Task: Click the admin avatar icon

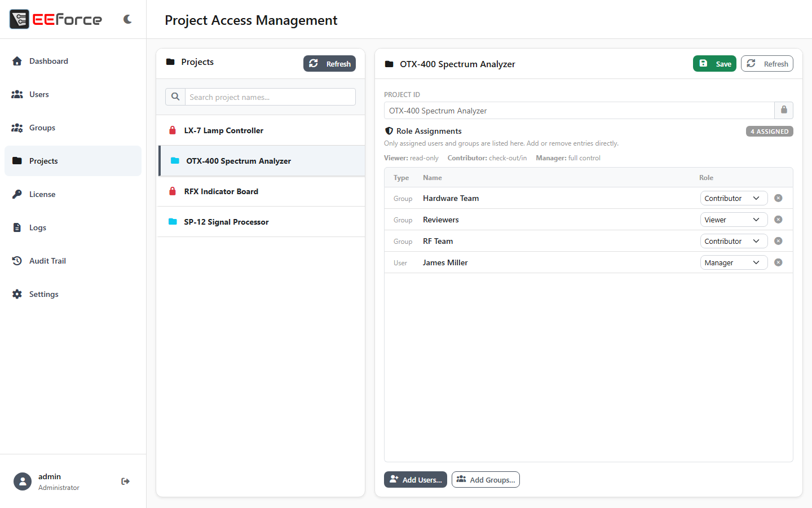Action: click(23, 481)
